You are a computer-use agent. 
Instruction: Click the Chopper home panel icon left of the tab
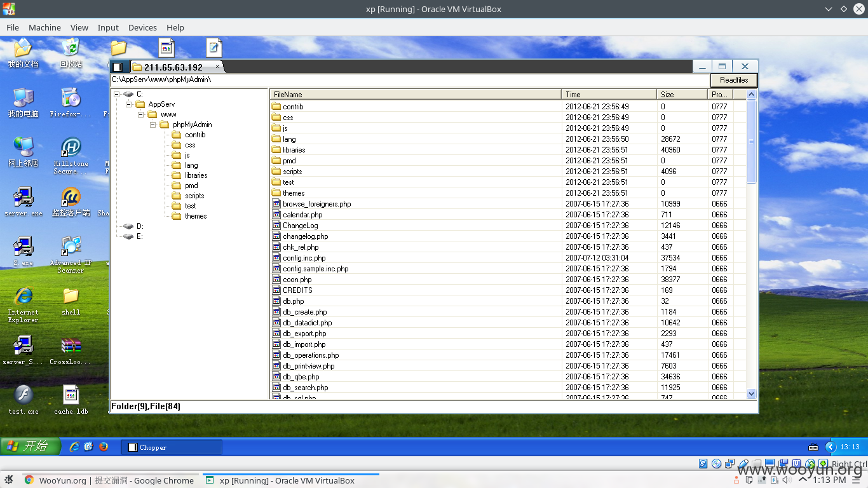tap(118, 67)
